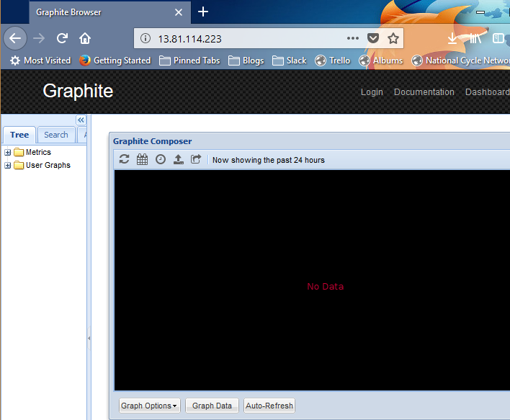The width and height of the screenshot is (510, 420).
Task: Click the Firefox back arrow button
Action: pyautogui.click(x=15, y=38)
